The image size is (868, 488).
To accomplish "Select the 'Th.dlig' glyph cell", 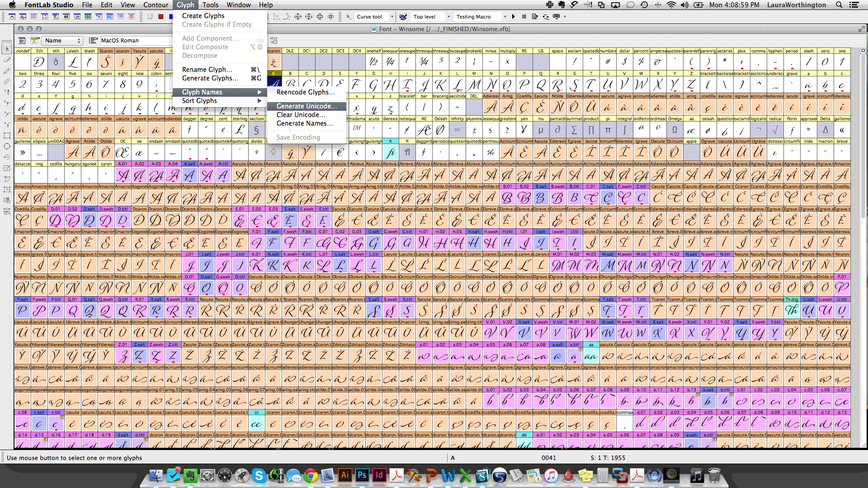I will click(792, 308).
